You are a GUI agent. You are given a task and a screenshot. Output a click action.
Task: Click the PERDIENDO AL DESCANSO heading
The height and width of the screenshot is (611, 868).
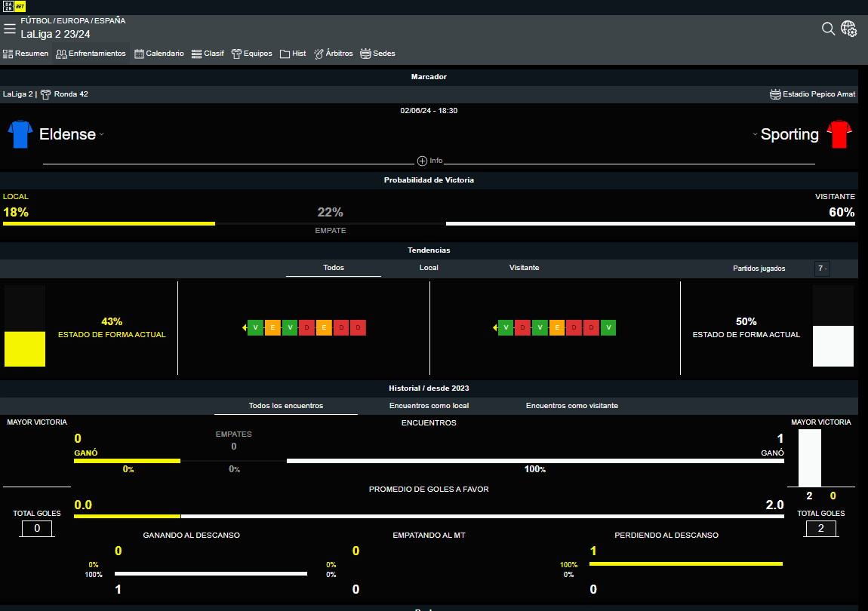(666, 535)
